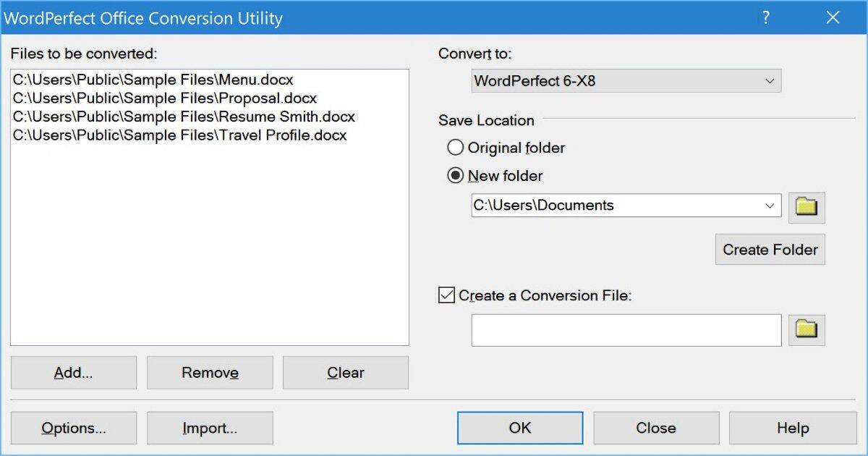The width and height of the screenshot is (868, 456).
Task: Click the Add... button
Action: pos(73,373)
